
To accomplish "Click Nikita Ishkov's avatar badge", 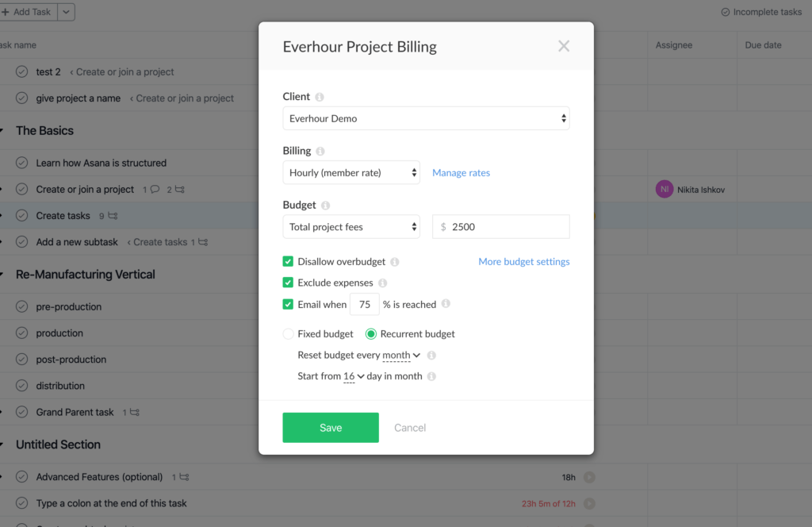I will (665, 189).
